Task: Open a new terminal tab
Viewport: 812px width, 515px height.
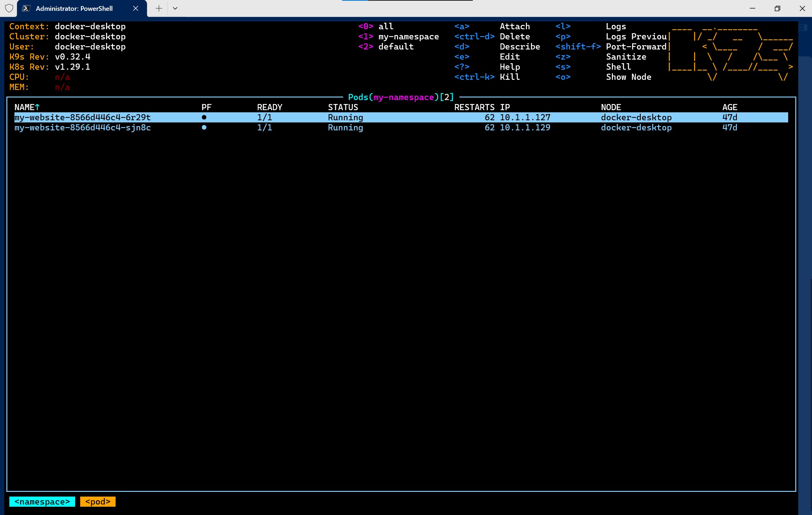Action: click(159, 8)
